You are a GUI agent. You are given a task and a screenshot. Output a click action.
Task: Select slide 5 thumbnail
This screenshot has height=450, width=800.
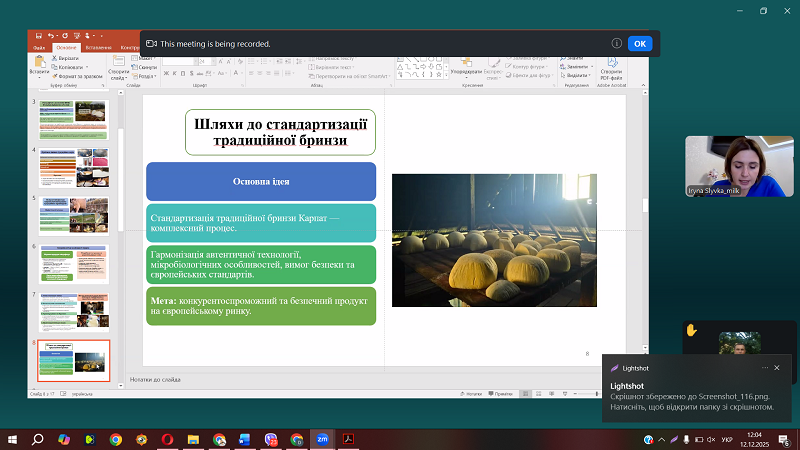pyautogui.click(x=74, y=216)
